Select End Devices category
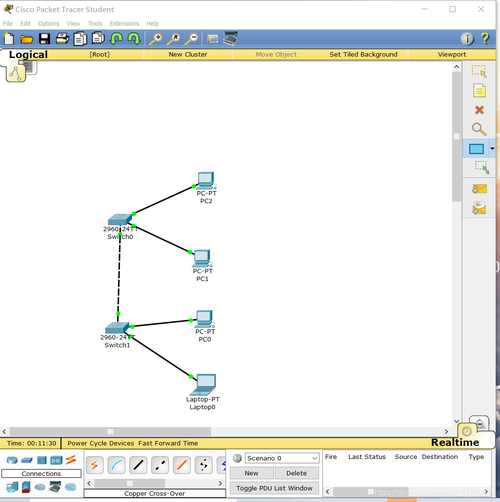 tap(12, 487)
